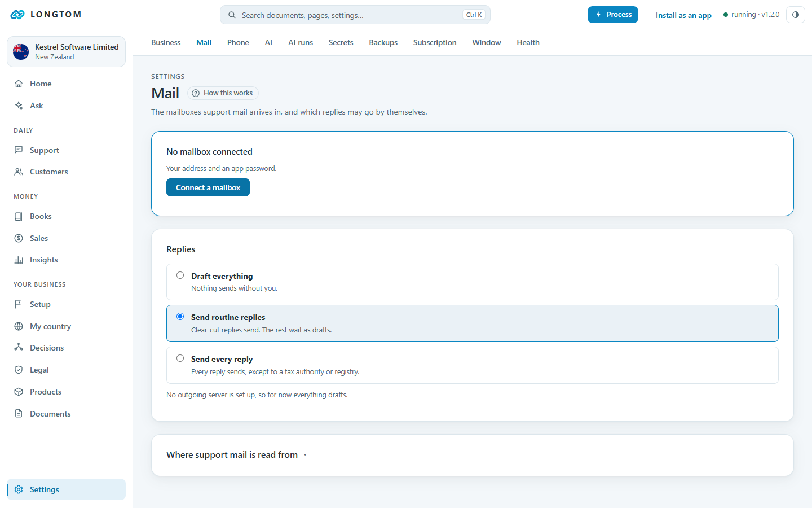
Task: Click the Setup flag icon
Action: [x=19, y=304]
